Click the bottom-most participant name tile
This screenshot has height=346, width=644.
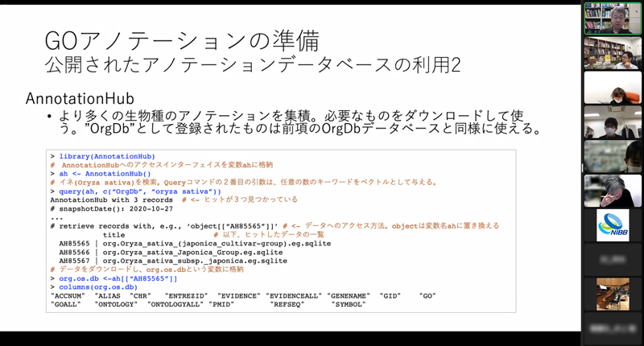[x=613, y=328]
